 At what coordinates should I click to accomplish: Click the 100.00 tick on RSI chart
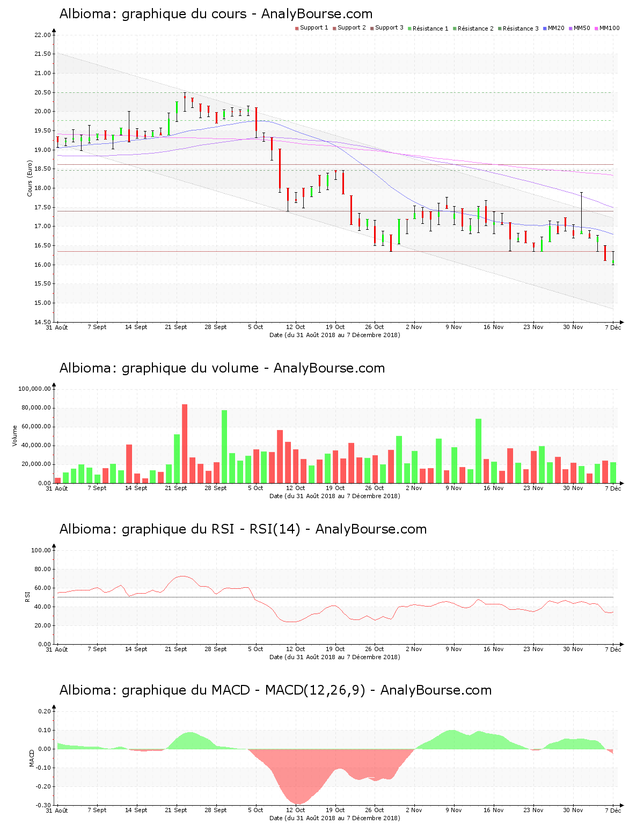click(41, 550)
